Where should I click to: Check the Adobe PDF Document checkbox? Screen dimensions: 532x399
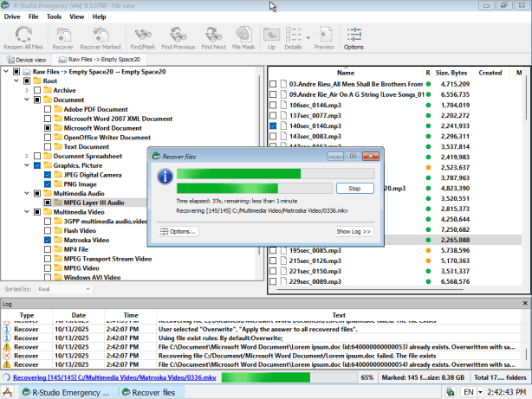pyautogui.click(x=49, y=109)
